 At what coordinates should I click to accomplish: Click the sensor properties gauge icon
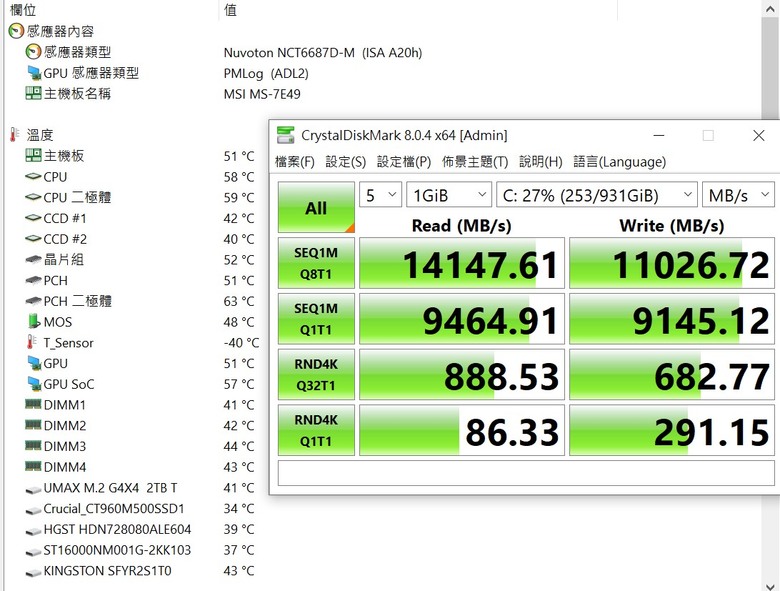click(16, 31)
